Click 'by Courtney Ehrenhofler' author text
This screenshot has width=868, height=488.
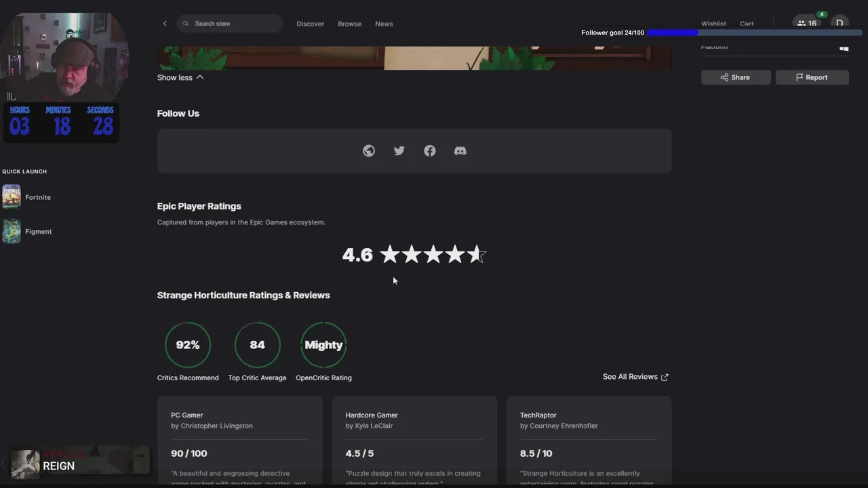559,426
